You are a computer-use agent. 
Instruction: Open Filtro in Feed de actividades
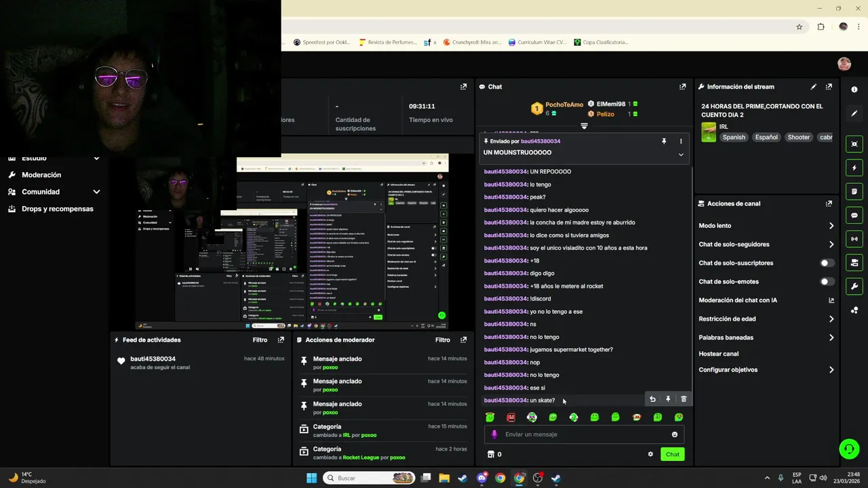click(260, 340)
